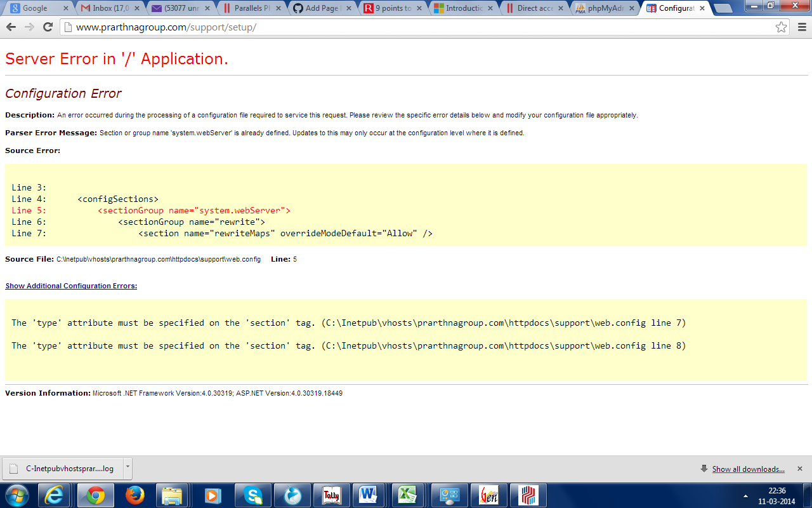
Task: Open the red striped app taskbar icon
Action: [x=527, y=495]
